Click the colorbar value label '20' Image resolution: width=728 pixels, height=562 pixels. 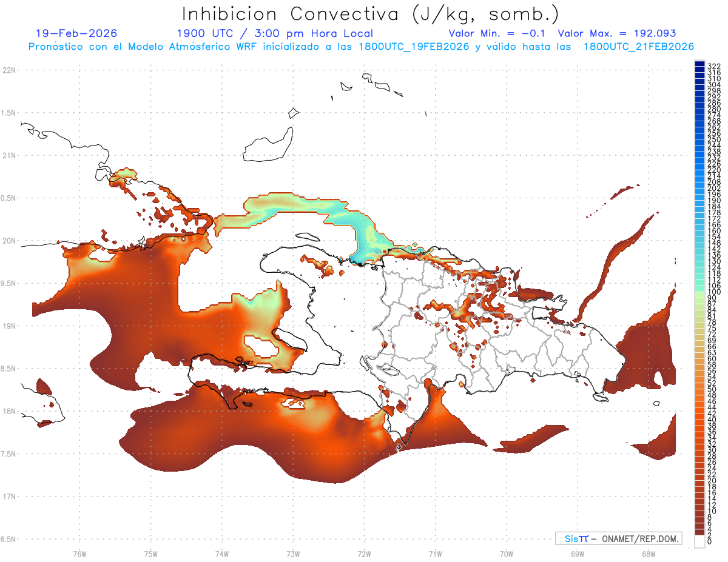(712, 481)
